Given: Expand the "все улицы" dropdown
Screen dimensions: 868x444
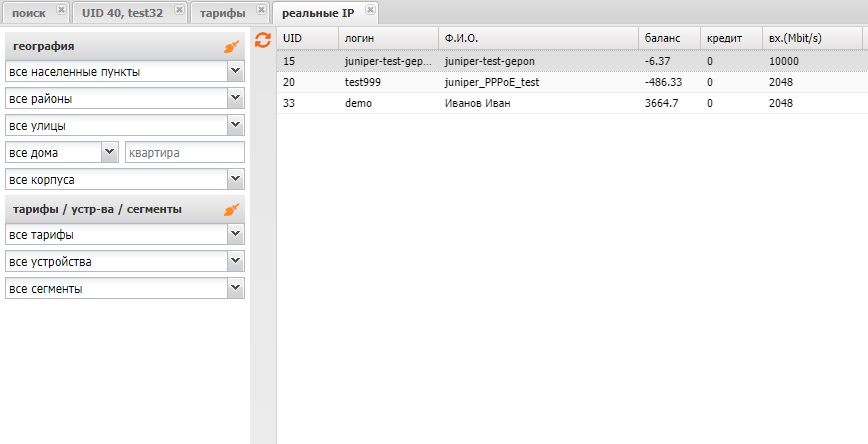Looking at the screenshot, I should click(x=235, y=126).
